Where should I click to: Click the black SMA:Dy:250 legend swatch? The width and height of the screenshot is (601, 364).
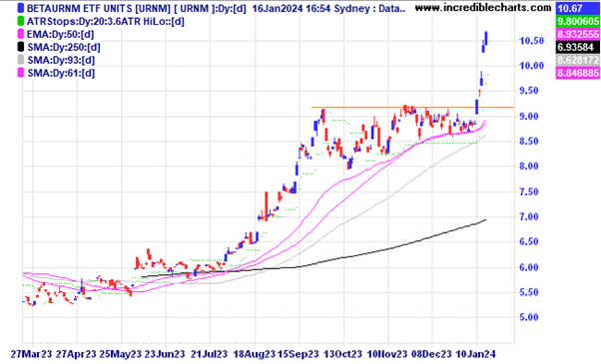click(21, 47)
